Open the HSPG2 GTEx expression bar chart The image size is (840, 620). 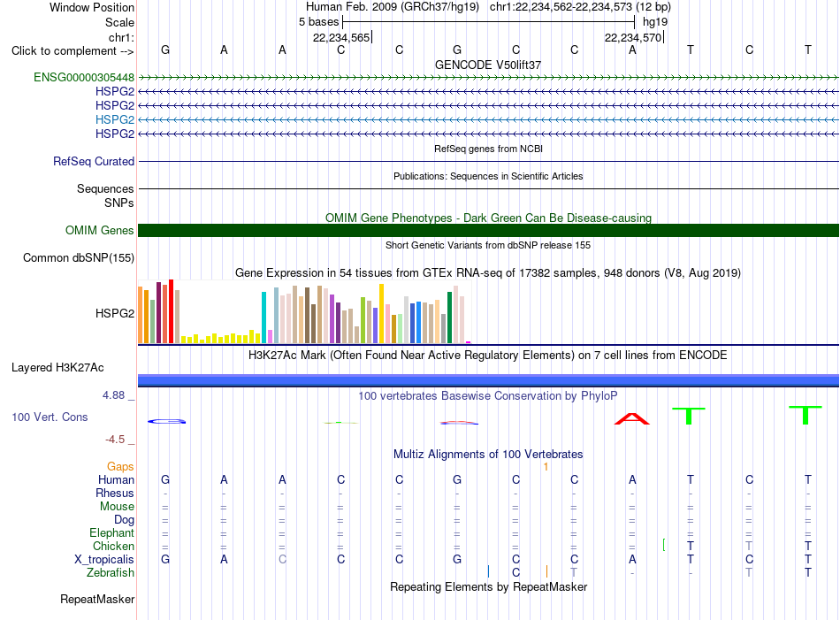click(304, 312)
